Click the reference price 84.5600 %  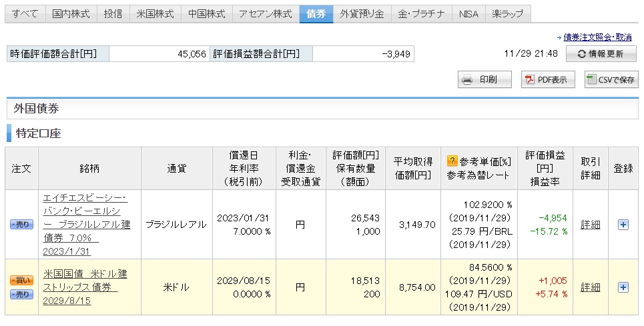(x=491, y=267)
